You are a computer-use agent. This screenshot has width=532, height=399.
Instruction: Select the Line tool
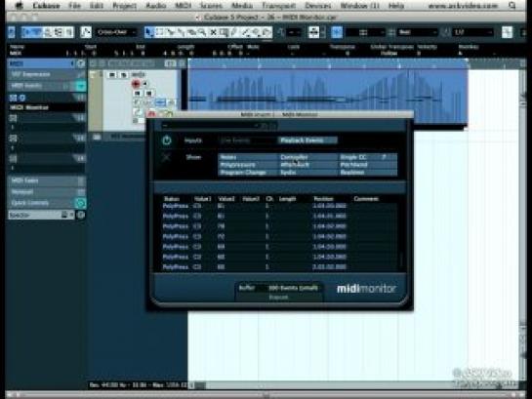pyautogui.click(x=245, y=32)
